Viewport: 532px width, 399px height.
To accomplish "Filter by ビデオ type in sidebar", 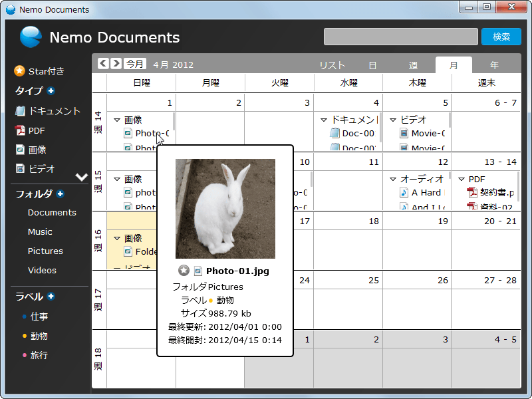I will pos(35,169).
